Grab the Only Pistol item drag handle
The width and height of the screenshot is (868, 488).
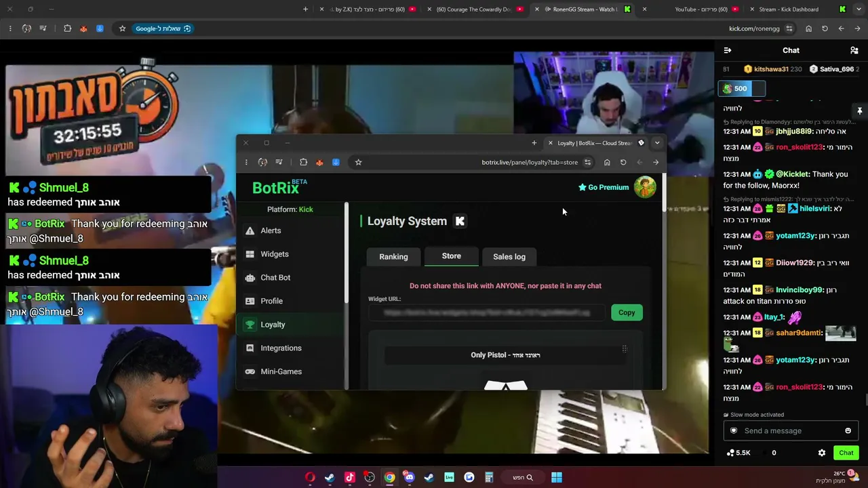(x=625, y=349)
